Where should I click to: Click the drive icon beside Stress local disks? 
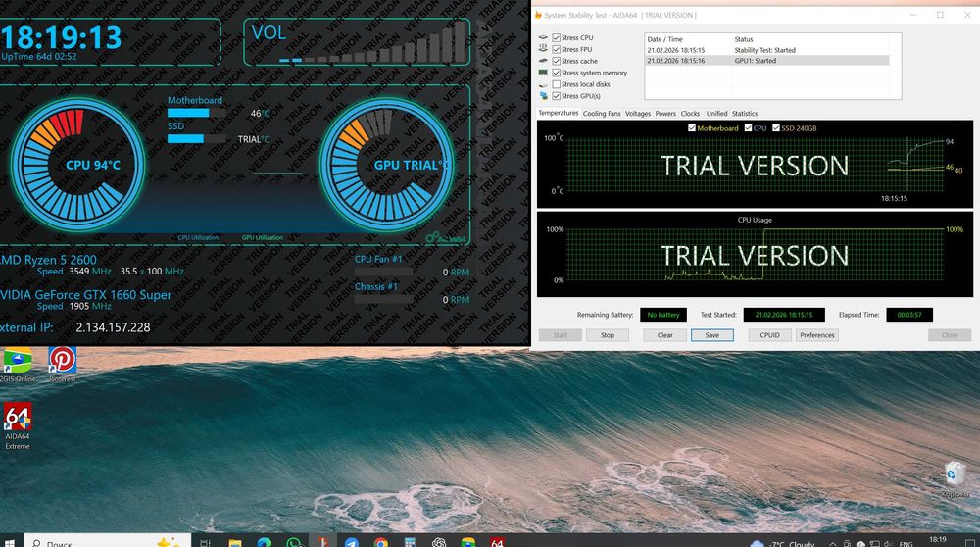pos(543,84)
